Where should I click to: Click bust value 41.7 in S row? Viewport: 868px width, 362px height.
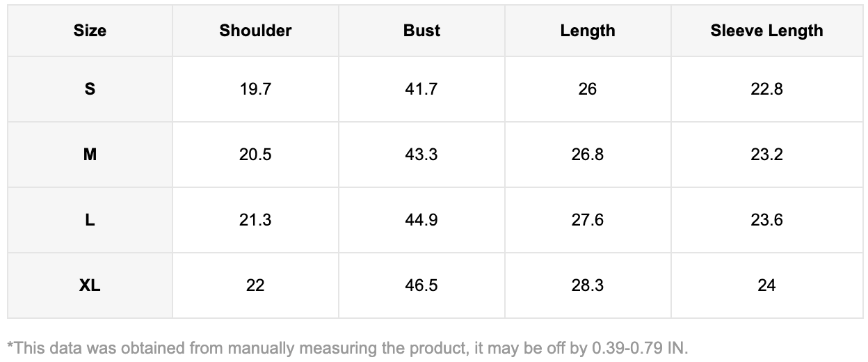point(421,89)
